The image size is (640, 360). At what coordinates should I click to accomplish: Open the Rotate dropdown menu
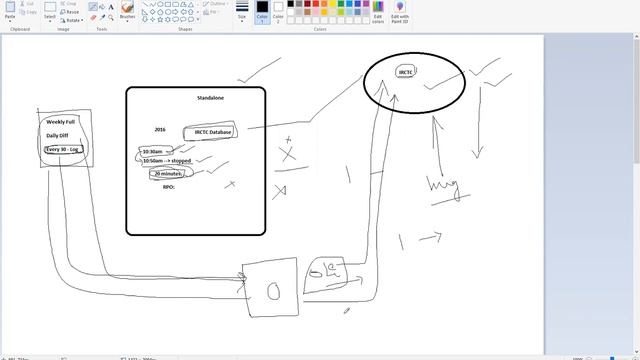click(x=72, y=20)
